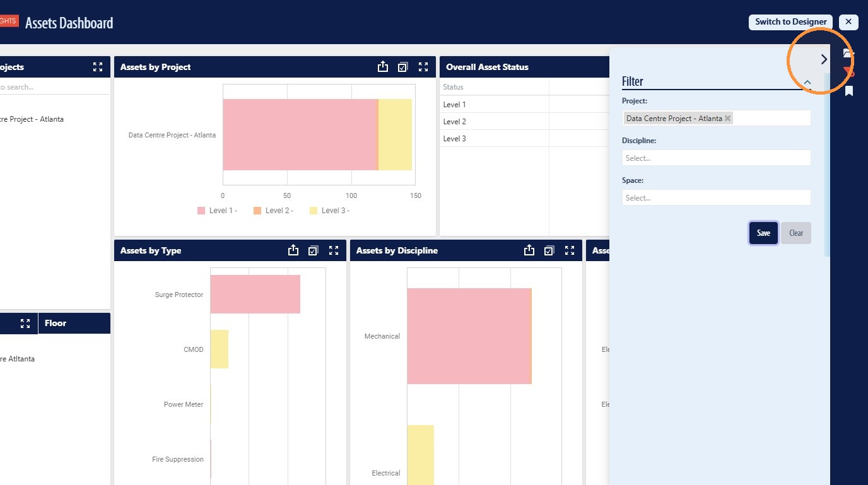The image size is (868, 485).
Task: Remove Data Centre Project - Atlanta filter tag
Action: pyautogui.click(x=727, y=118)
